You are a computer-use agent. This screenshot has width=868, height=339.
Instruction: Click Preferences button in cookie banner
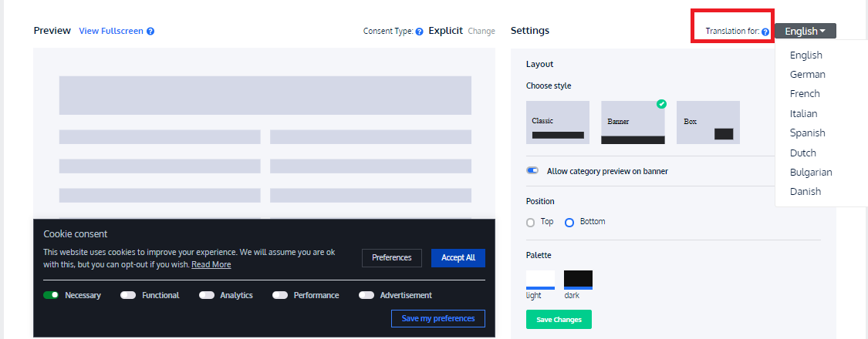(391, 257)
